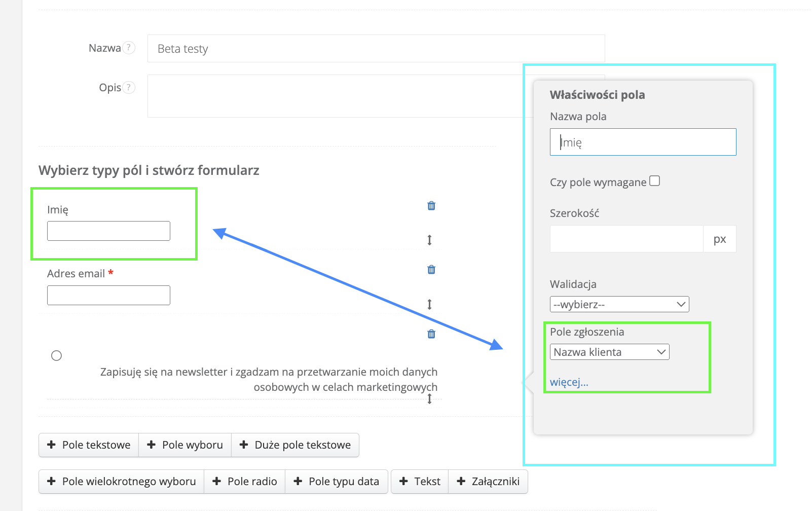The image size is (812, 511).
Task: Delete the Imię field with trash icon
Action: (431, 205)
